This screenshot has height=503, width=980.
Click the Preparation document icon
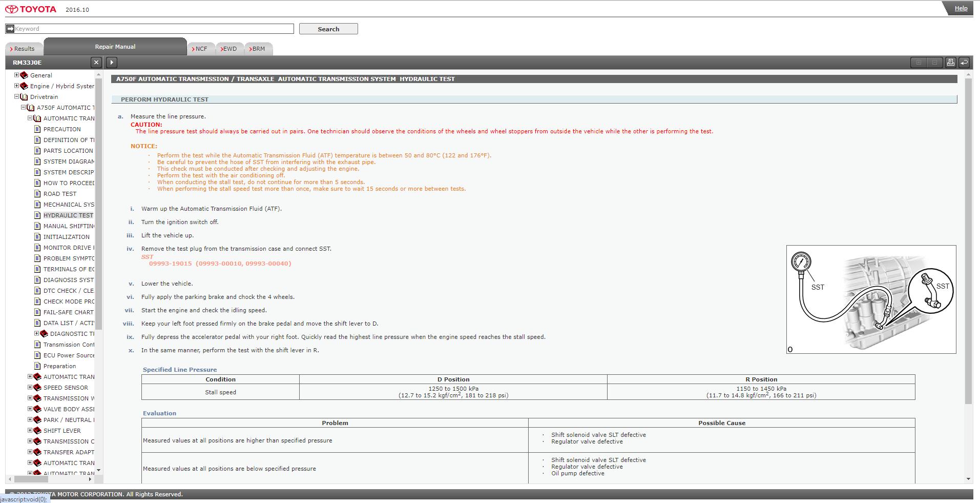(x=37, y=366)
